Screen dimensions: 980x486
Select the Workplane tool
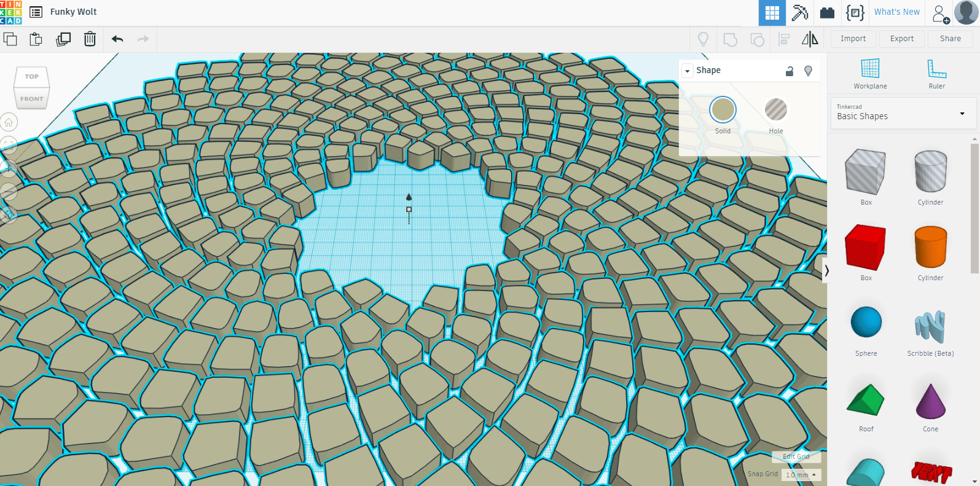(x=870, y=74)
